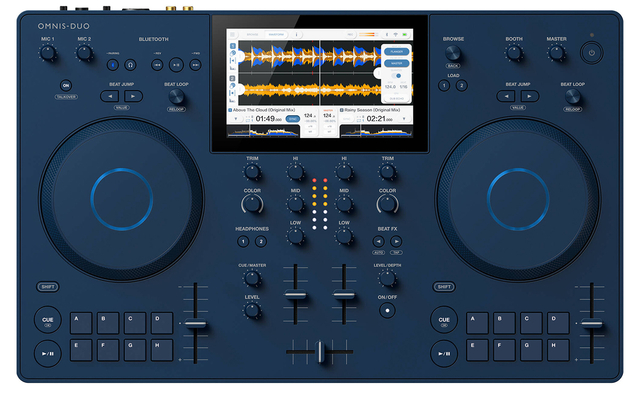The width and height of the screenshot is (640, 400).
Task: Click the MASTER level knob
Action: pos(556,53)
